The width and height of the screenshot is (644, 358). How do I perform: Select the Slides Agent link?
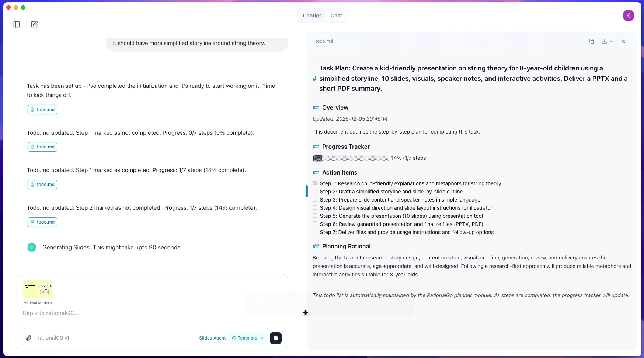[x=212, y=338]
